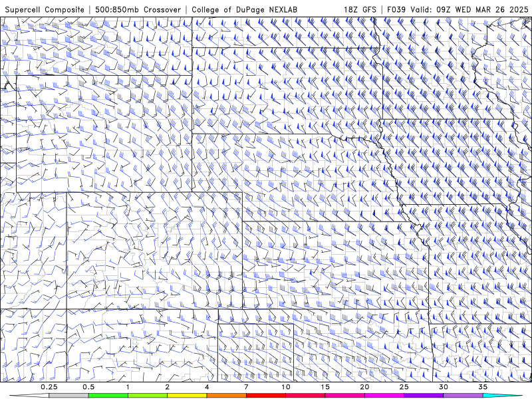Click the '20' colorbar tick label

click(x=364, y=387)
